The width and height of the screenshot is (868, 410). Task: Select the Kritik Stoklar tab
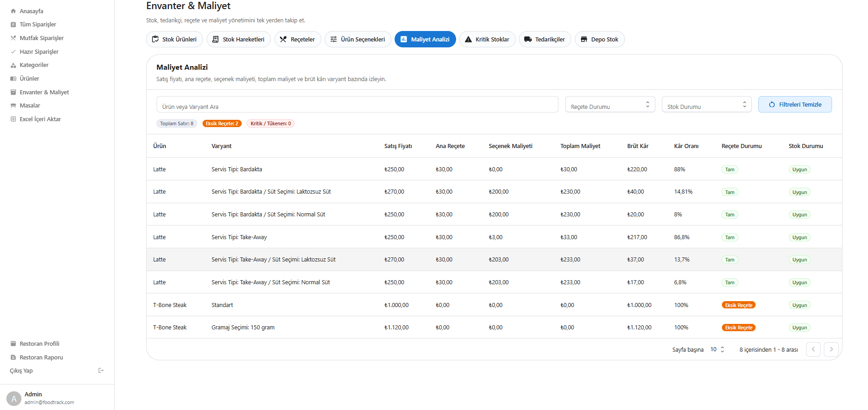(x=487, y=39)
